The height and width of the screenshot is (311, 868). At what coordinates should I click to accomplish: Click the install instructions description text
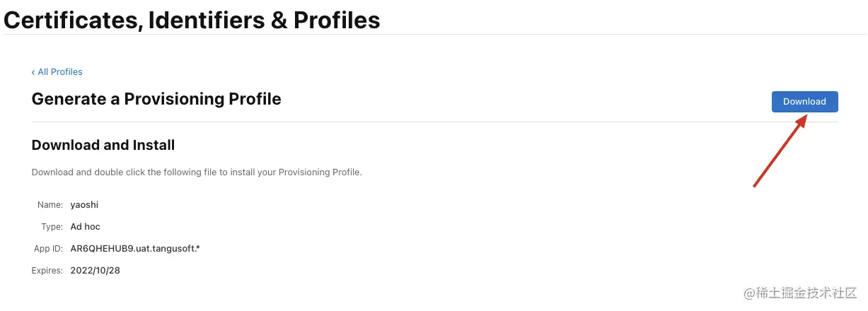[x=197, y=172]
